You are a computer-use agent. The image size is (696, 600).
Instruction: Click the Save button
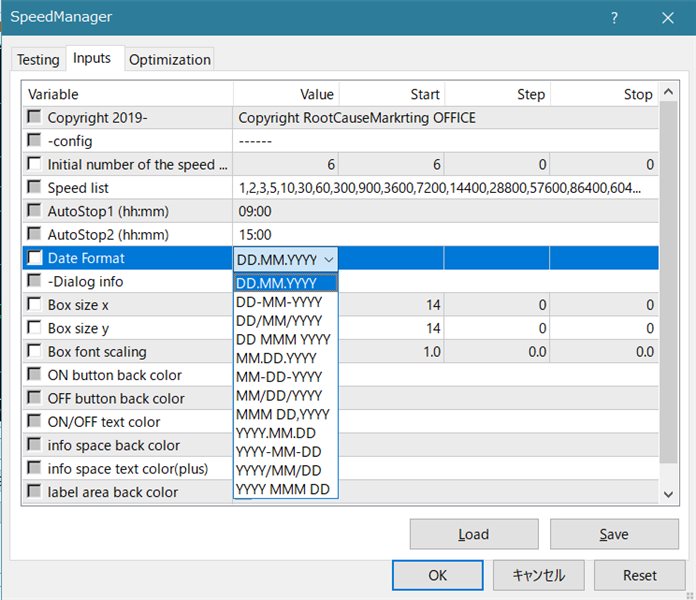coord(614,534)
